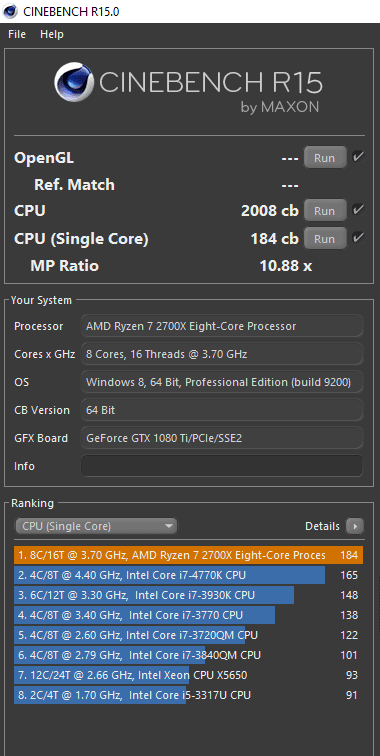Click the Processor name field
Viewport: 380px width, 756px height.
(x=222, y=326)
